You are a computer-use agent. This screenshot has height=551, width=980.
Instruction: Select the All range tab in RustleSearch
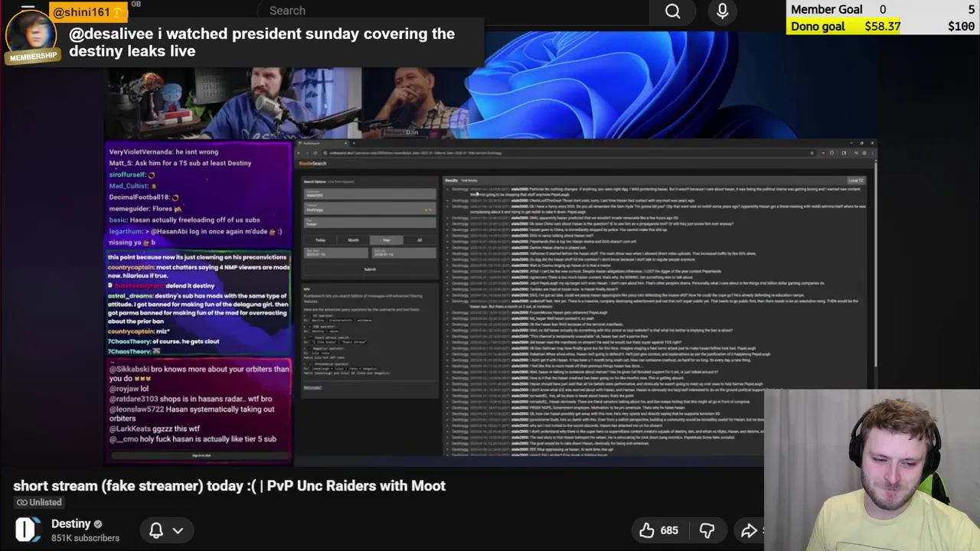[420, 240]
